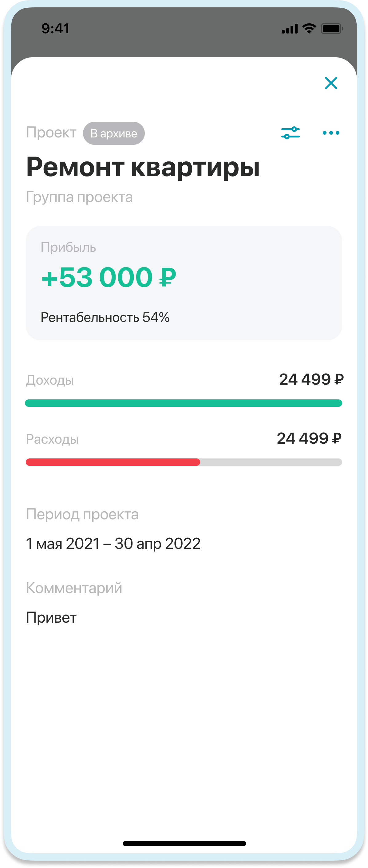Open the three-dot more options menu
368x868 pixels.
[x=331, y=133]
